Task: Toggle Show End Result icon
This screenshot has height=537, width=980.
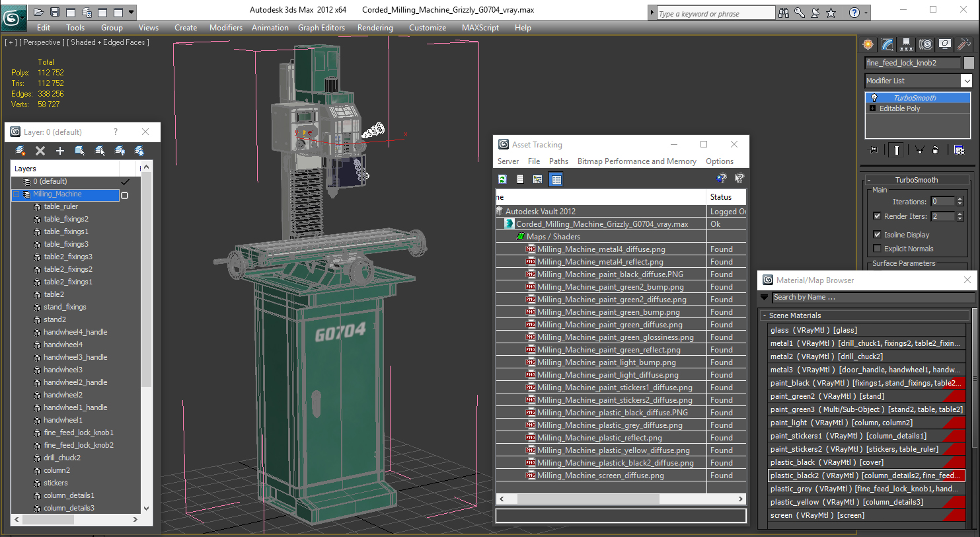Action: (896, 150)
